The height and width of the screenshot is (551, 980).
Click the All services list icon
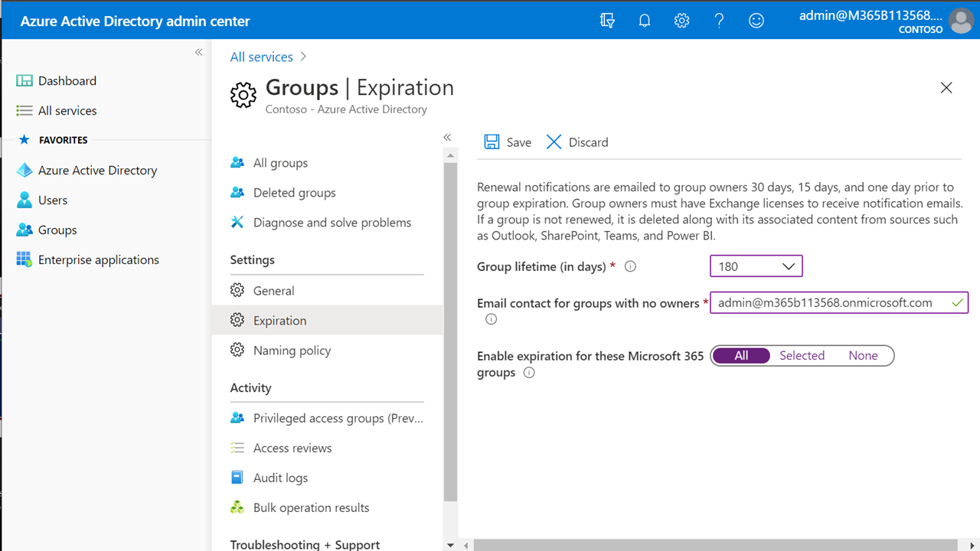coord(24,110)
